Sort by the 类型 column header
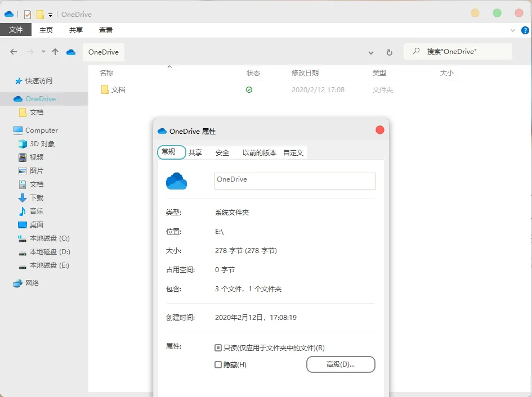Image resolution: width=532 pixels, height=397 pixels. tap(379, 73)
